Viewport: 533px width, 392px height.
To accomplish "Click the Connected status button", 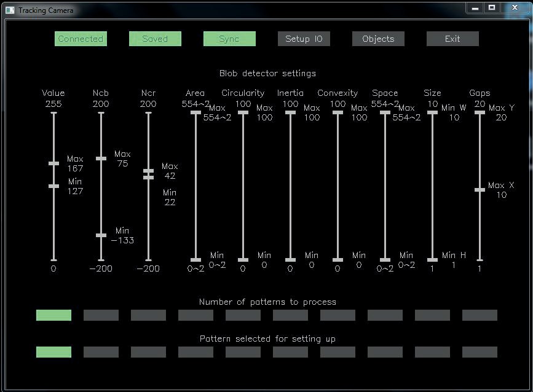I will (81, 39).
